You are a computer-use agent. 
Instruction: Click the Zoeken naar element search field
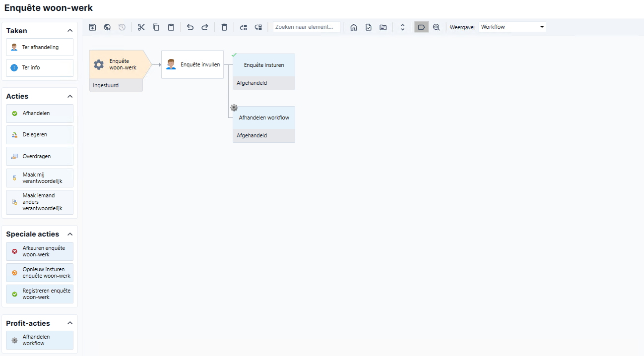[x=307, y=27]
